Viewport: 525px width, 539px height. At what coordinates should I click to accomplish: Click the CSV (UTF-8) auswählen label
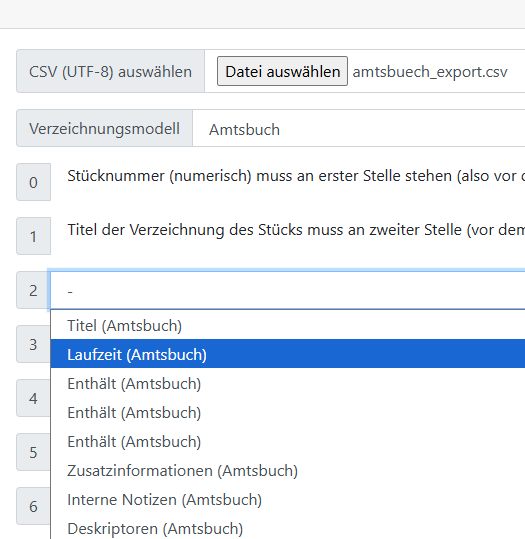pyautogui.click(x=110, y=72)
